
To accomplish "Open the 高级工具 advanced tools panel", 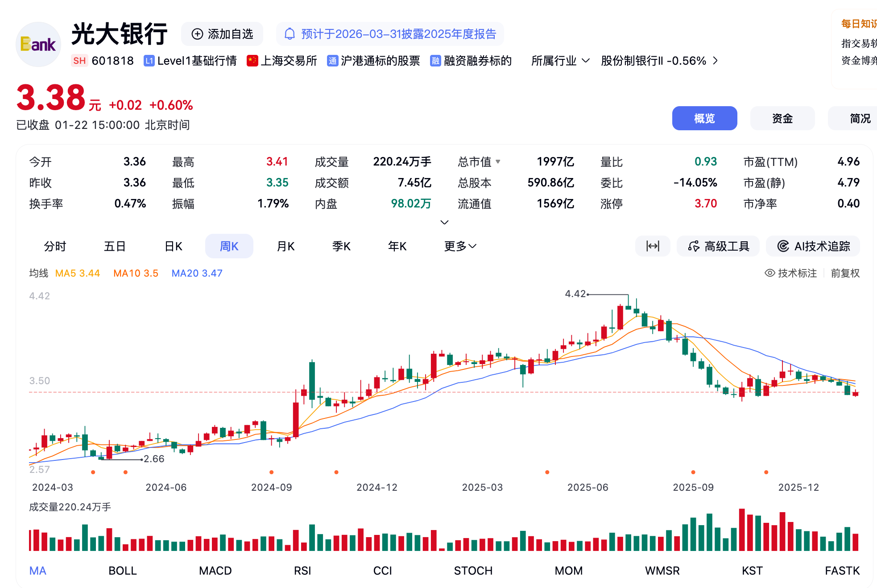I will [x=718, y=246].
